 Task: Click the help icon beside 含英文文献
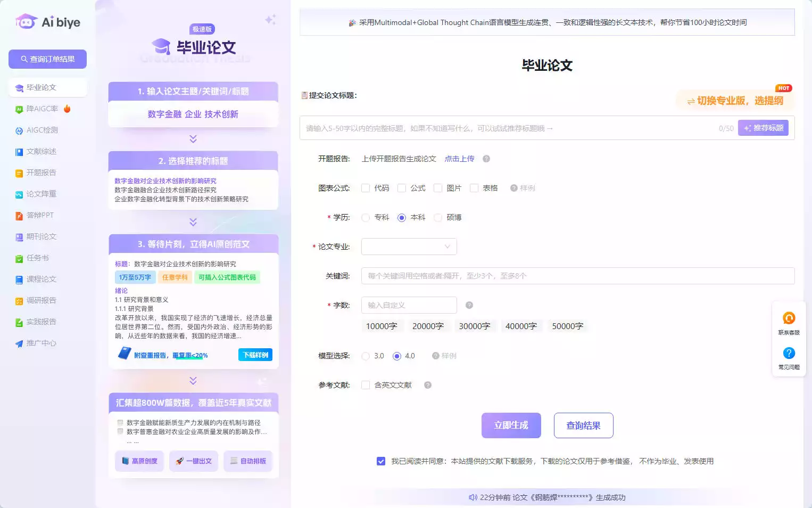(x=427, y=385)
